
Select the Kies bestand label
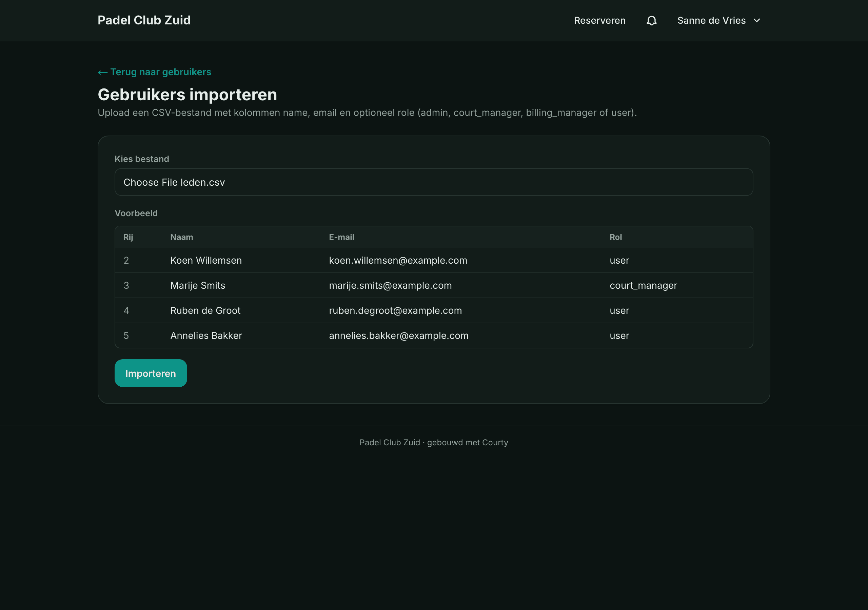point(142,159)
